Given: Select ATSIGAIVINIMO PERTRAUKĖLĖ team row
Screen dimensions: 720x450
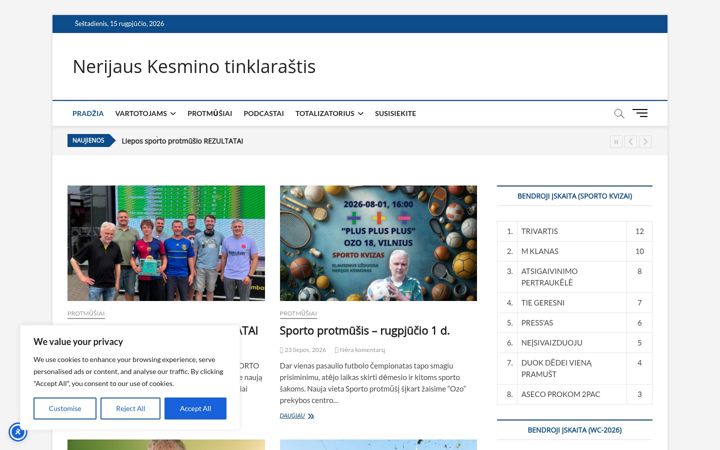Looking at the screenshot, I should click(x=574, y=277).
